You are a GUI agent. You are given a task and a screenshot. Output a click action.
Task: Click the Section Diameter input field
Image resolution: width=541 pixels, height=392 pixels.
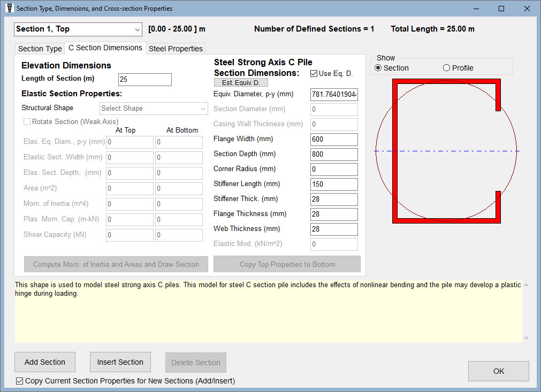pos(334,110)
